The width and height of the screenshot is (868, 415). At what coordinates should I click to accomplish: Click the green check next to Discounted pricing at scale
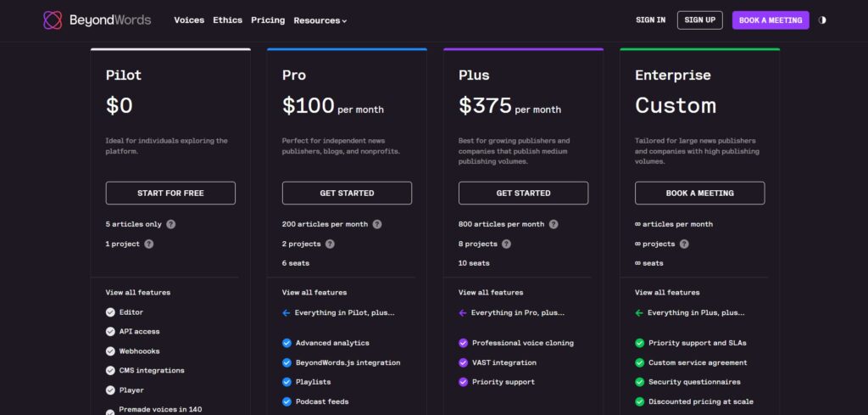click(x=640, y=401)
